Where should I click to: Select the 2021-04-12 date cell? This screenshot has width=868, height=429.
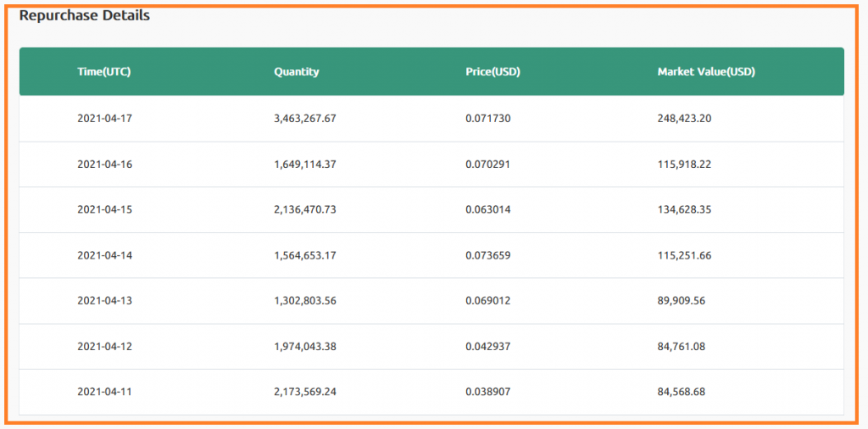tap(105, 346)
